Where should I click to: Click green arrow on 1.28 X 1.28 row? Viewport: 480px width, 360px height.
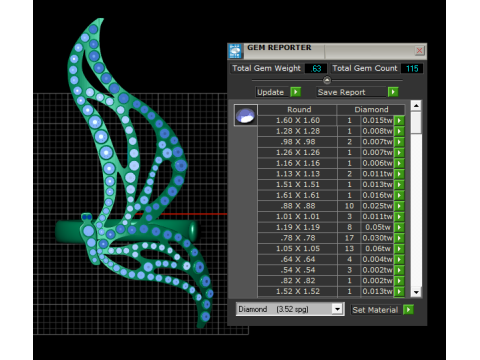click(399, 131)
